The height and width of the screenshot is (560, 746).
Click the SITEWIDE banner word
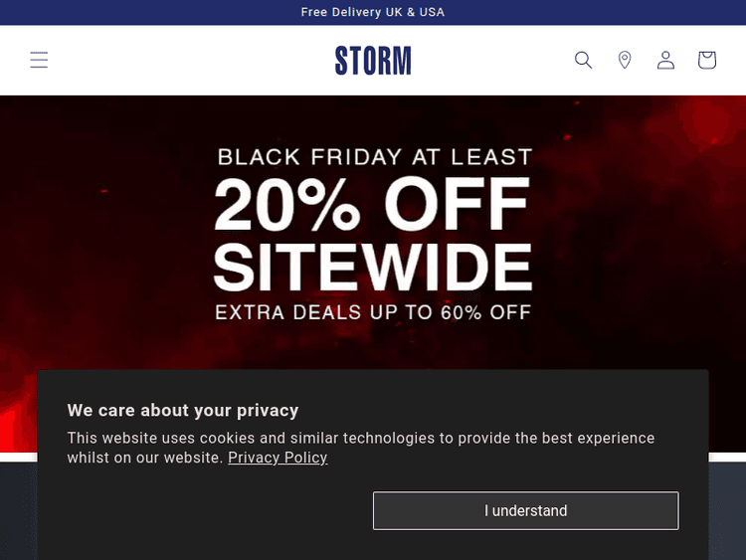pos(373,267)
